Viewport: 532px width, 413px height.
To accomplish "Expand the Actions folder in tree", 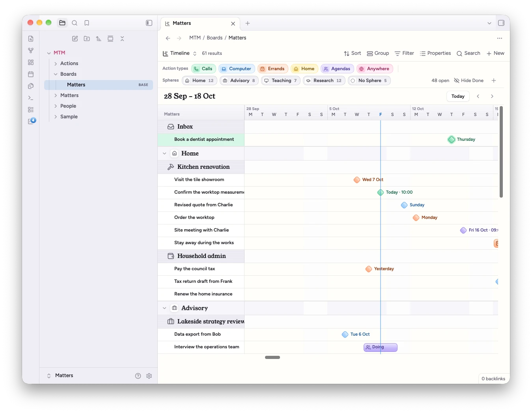I will tap(56, 64).
